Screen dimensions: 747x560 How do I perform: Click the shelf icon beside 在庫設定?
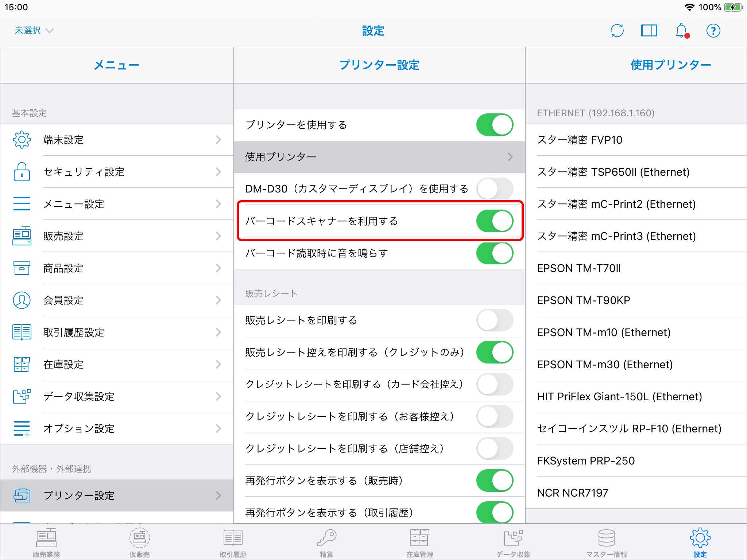coord(22,364)
